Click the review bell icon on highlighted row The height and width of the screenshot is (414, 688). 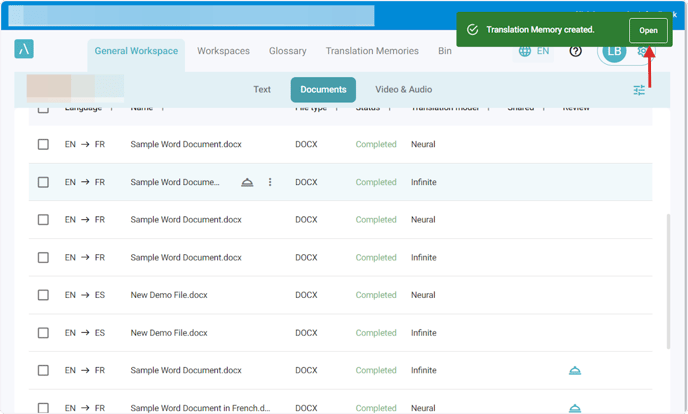click(x=248, y=182)
